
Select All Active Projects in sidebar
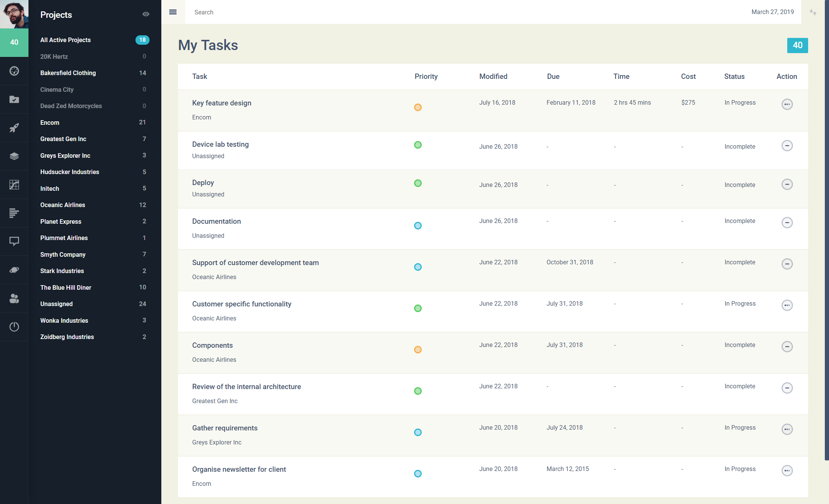pyautogui.click(x=65, y=40)
